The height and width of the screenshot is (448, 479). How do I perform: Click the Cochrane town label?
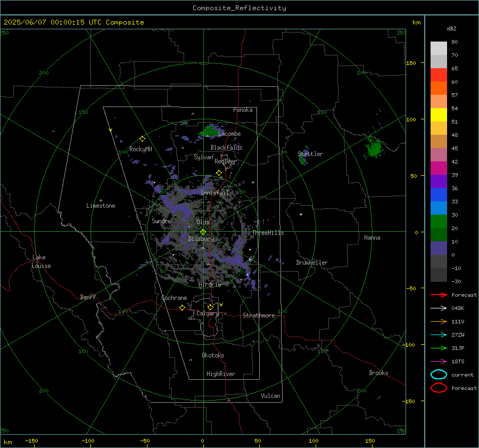tap(174, 298)
